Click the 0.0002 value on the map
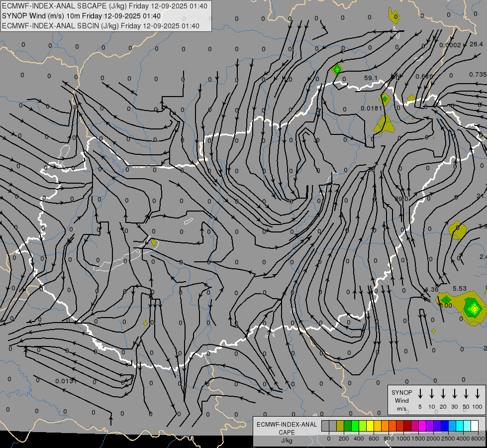 click(450, 45)
